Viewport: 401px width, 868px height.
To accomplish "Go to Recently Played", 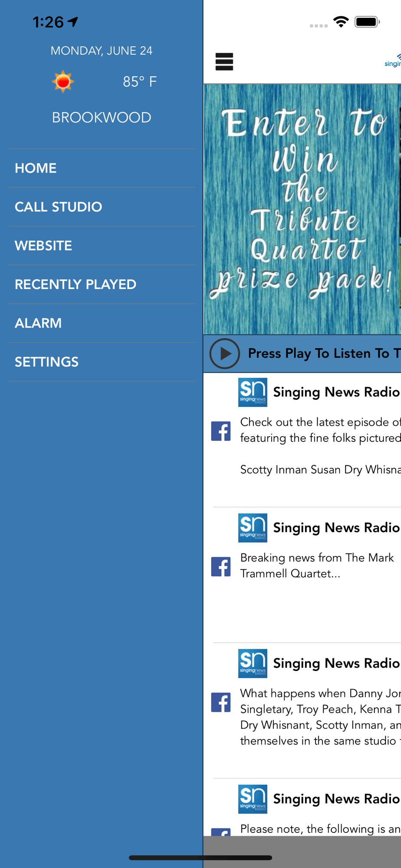I will 102,284.
